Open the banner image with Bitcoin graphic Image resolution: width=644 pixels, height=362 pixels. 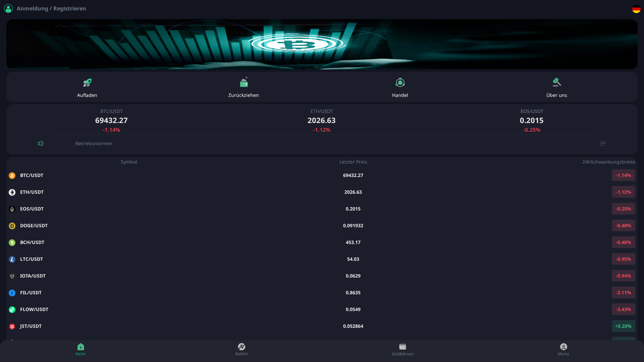pyautogui.click(x=322, y=44)
